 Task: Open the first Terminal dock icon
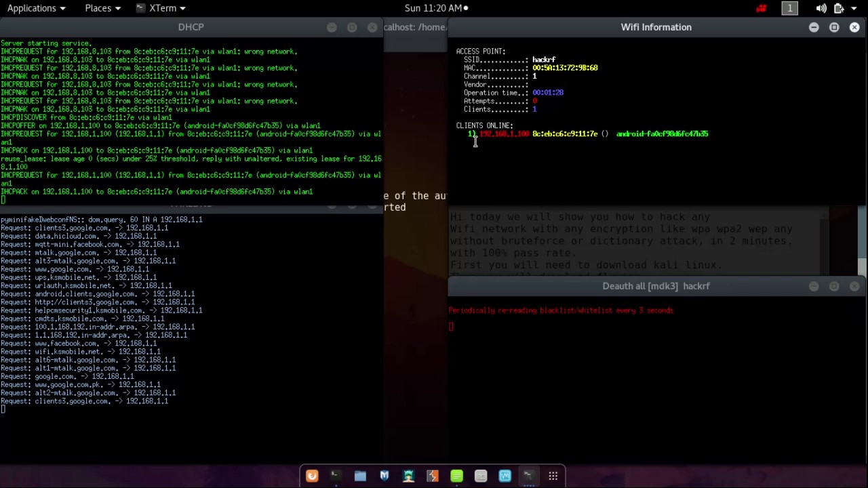(336, 476)
